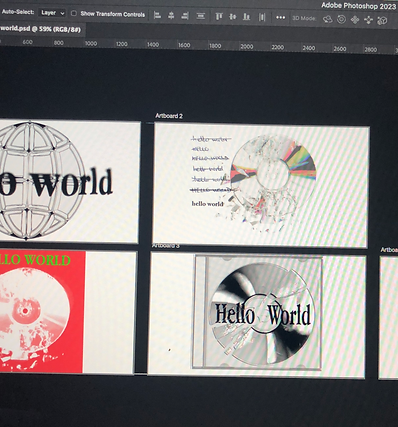The width and height of the screenshot is (398, 427).
Task: Select the green 'LLO WORLD' text on red artboard
Action: [35, 260]
